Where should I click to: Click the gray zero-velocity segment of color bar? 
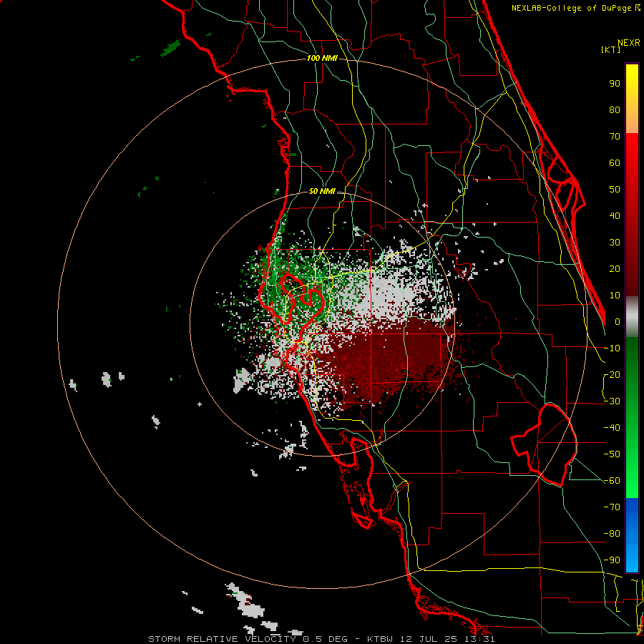tap(632, 316)
